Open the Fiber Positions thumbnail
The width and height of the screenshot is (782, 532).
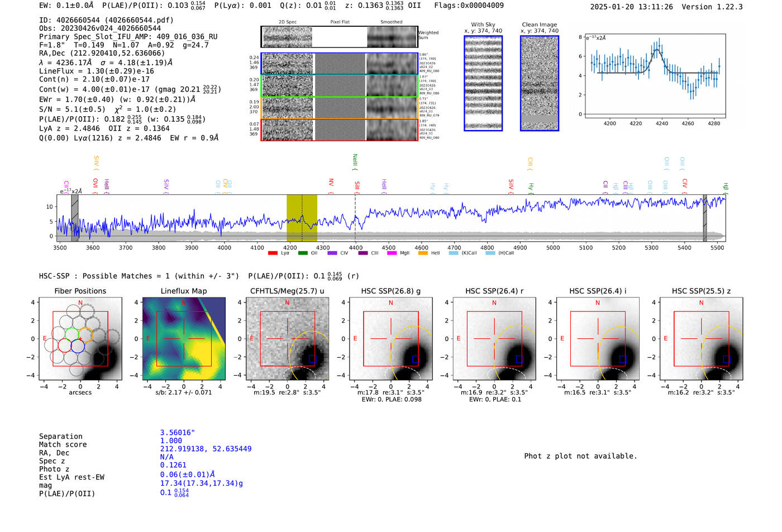[x=80, y=339]
